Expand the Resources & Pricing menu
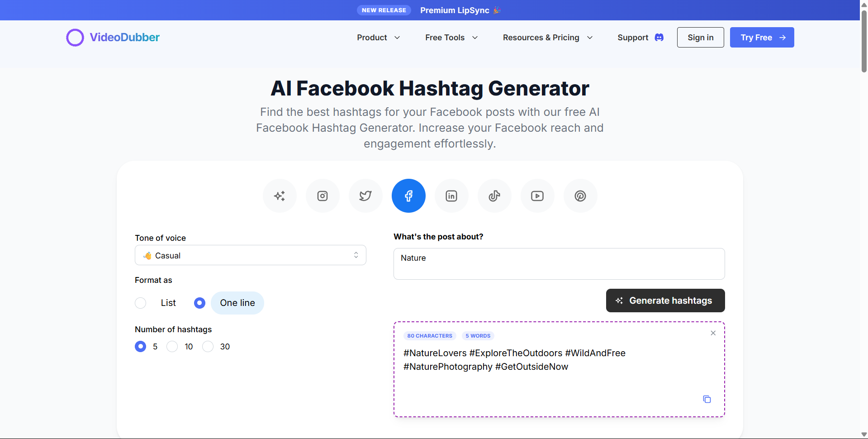 [x=548, y=38]
